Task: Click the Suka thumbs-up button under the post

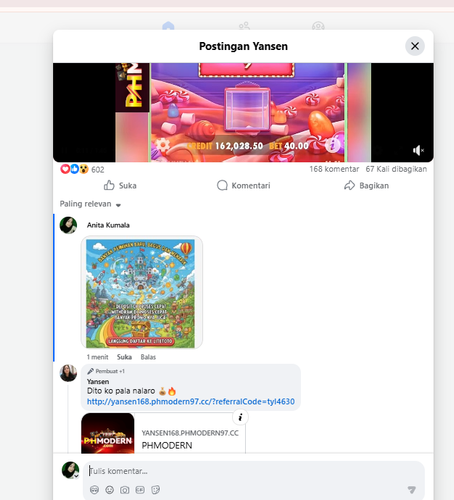Action: pos(120,185)
